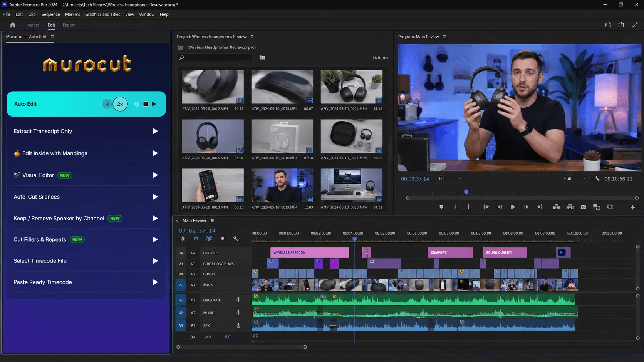This screenshot has height=362, width=644.
Task: Add a marker from the timeline toolbar
Action: point(223,239)
